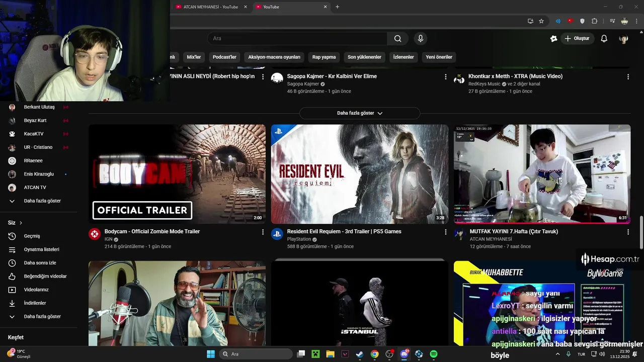Open options menu for MUTFAK YAYINI video

(628, 232)
